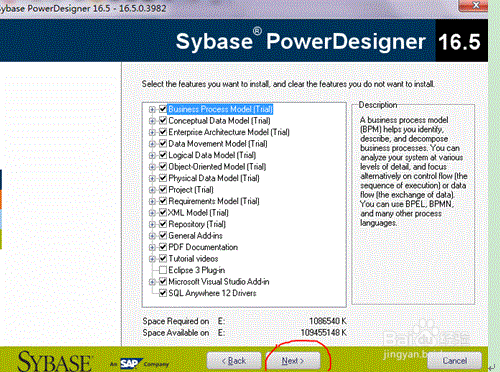500x372 pixels.
Task: Uncheck Physical Data Model (Trial) checkbox
Action: pyautogui.click(x=163, y=178)
